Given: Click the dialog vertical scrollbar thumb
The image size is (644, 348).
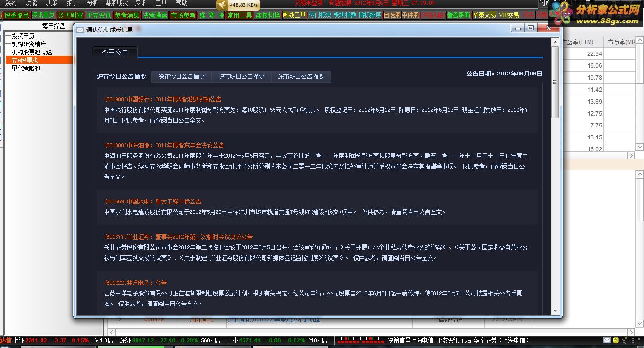Looking at the screenshot, I should (555, 82).
